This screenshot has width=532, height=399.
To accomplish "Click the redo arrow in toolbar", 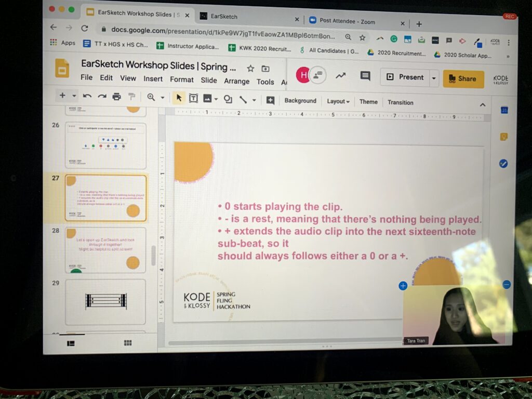I will 102,97.
